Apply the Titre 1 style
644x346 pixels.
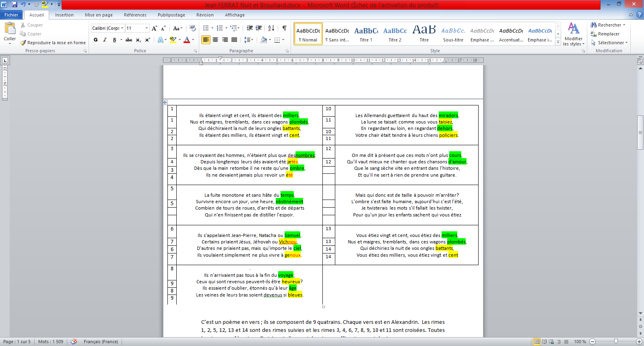(366, 34)
